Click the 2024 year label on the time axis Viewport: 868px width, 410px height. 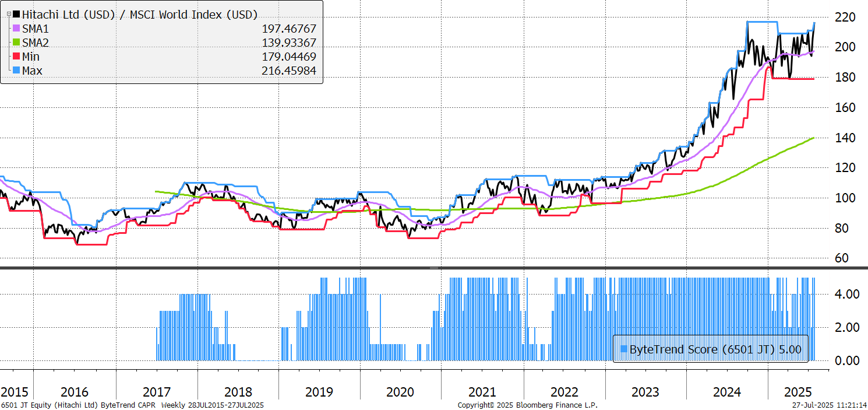726,391
